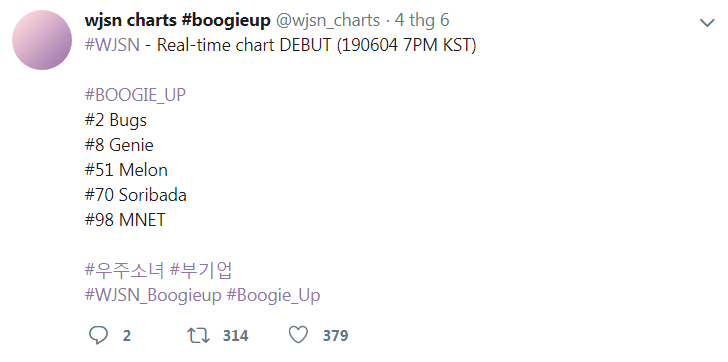The width and height of the screenshot is (728, 362).
Task: Like the tweet with heart icon
Action: 299,335
